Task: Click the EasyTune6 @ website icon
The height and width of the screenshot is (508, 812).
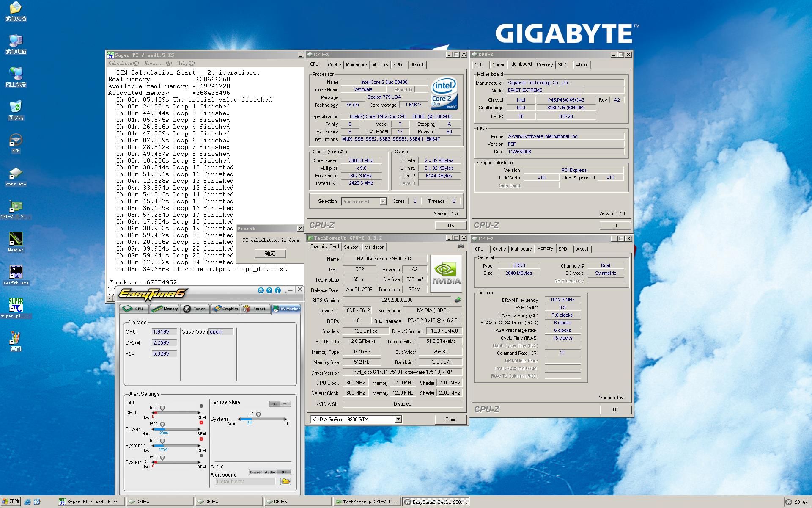Action: [x=261, y=290]
